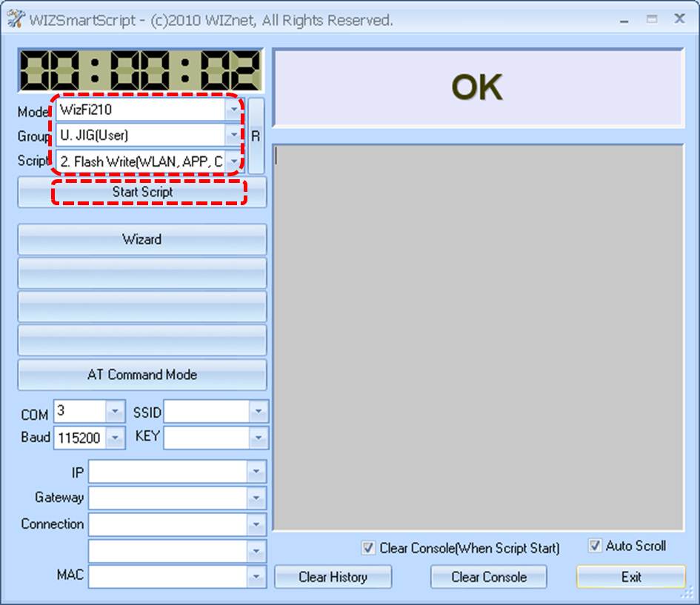Expand the KEY dropdown arrow

pyautogui.click(x=258, y=438)
